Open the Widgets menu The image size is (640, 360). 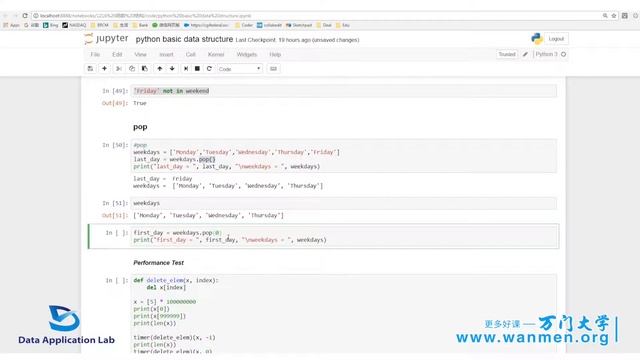247,54
